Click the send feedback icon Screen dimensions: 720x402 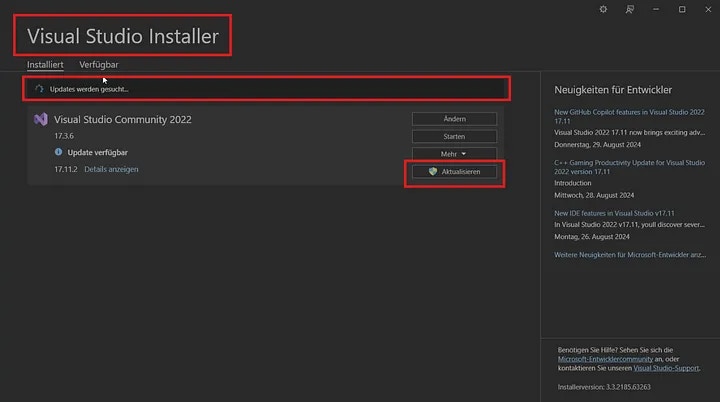(x=630, y=9)
